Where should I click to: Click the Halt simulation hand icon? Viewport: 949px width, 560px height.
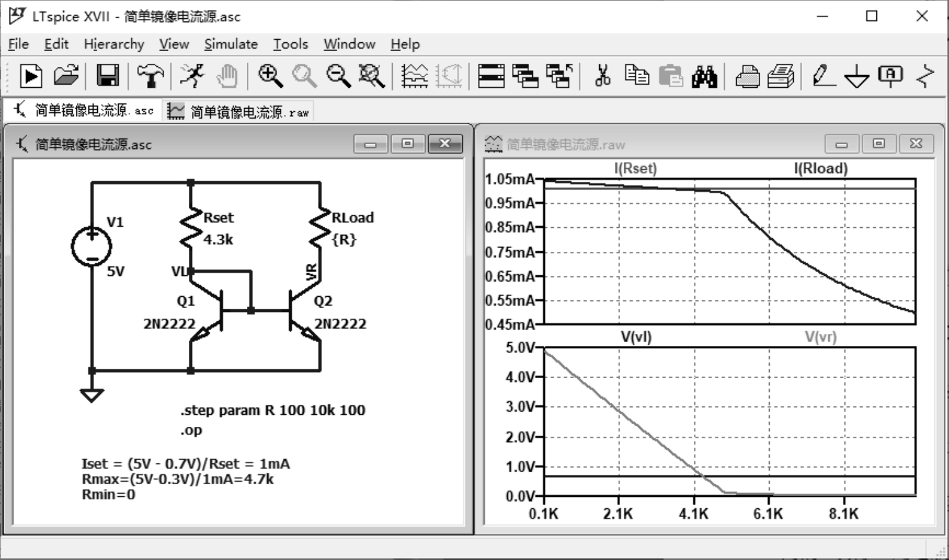click(x=227, y=76)
